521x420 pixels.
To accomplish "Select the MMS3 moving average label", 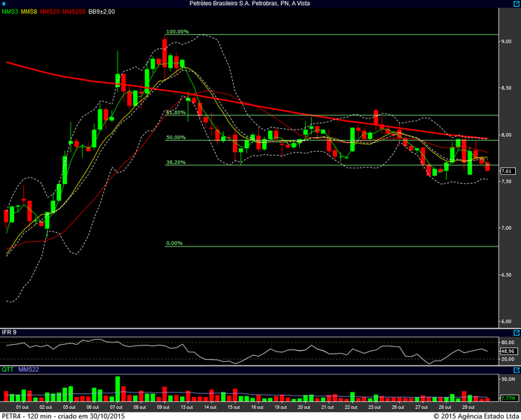I will [x=11, y=13].
